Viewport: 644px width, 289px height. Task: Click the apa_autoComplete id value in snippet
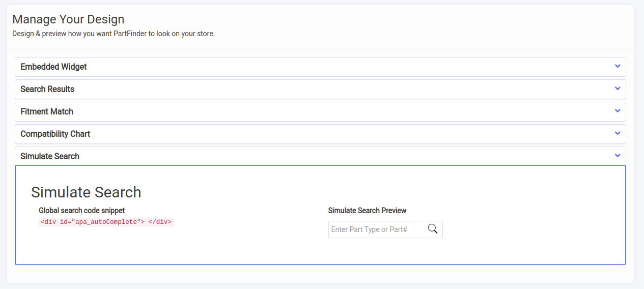[106, 222]
